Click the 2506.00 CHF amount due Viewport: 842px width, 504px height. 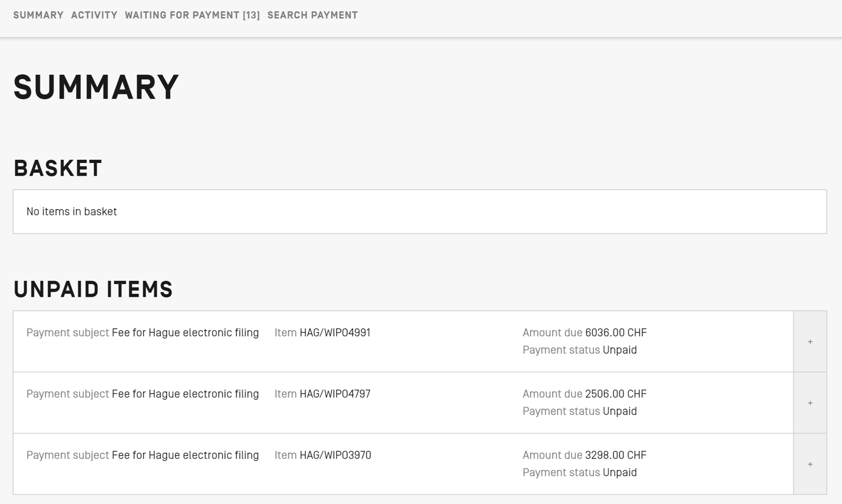[x=615, y=394]
